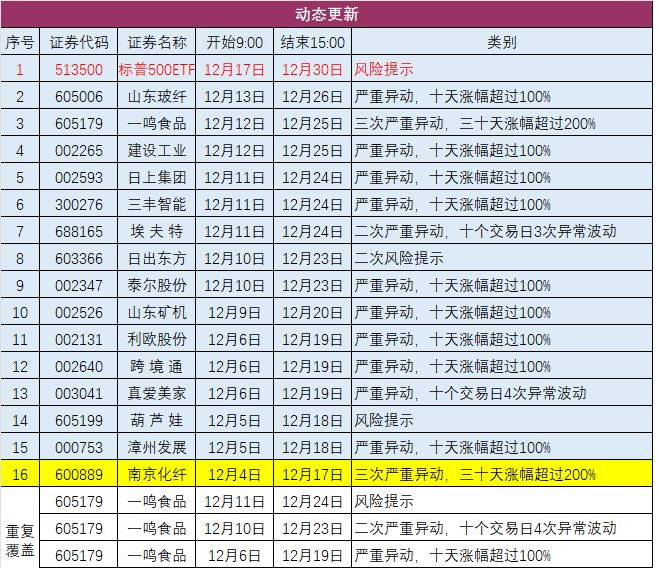
Task: Click row number 7
Action: [20, 231]
